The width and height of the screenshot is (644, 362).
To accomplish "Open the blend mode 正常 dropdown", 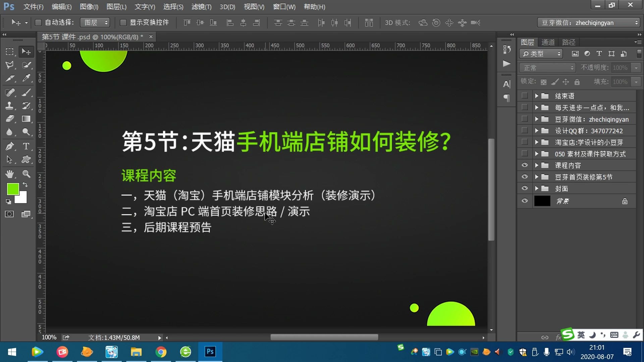I will point(547,68).
